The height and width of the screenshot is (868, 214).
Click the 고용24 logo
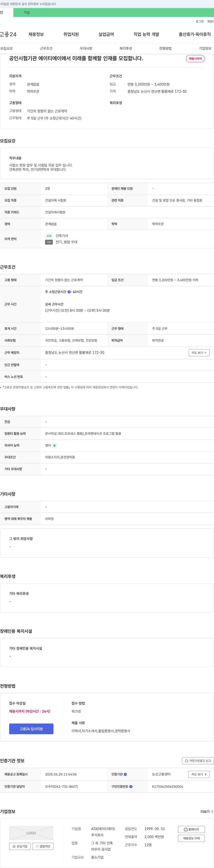point(8,34)
